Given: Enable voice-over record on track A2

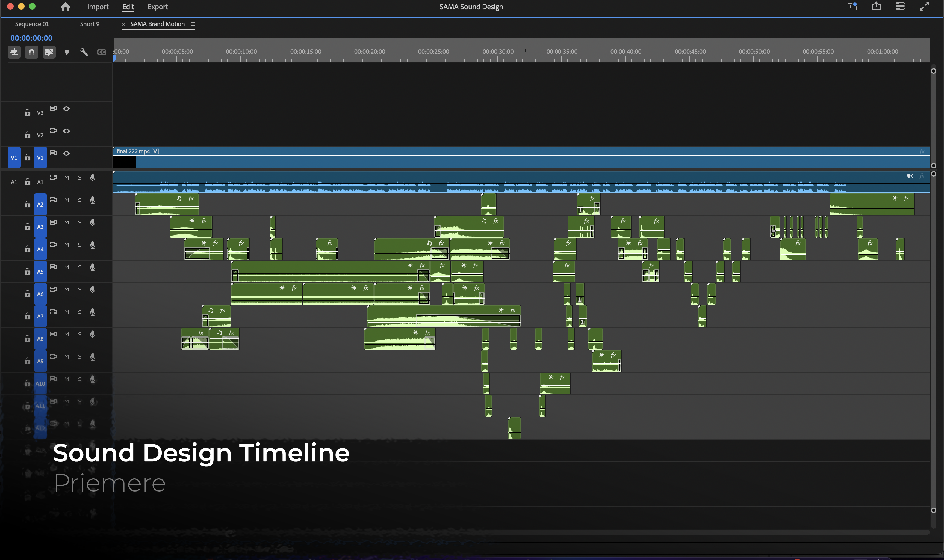Looking at the screenshot, I should point(93,200).
